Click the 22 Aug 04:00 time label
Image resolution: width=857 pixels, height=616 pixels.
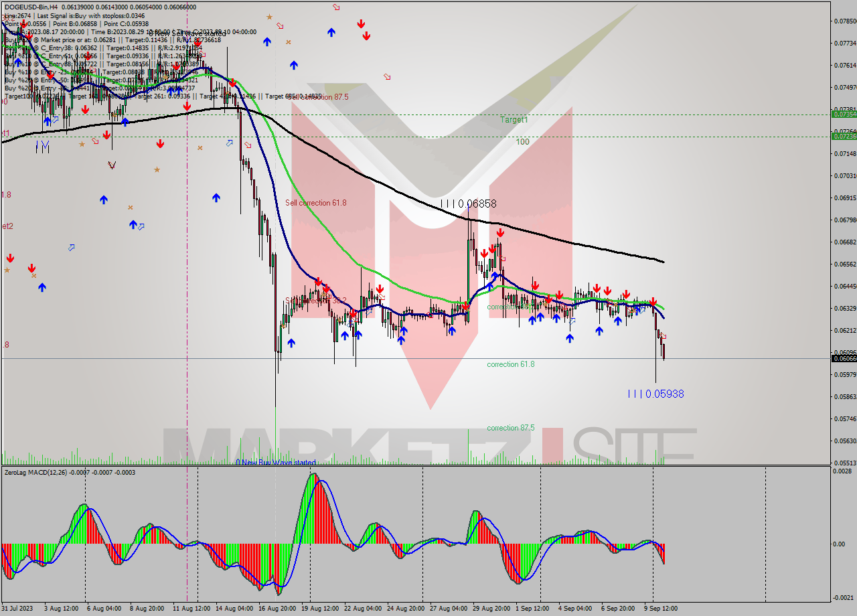pyautogui.click(x=363, y=609)
